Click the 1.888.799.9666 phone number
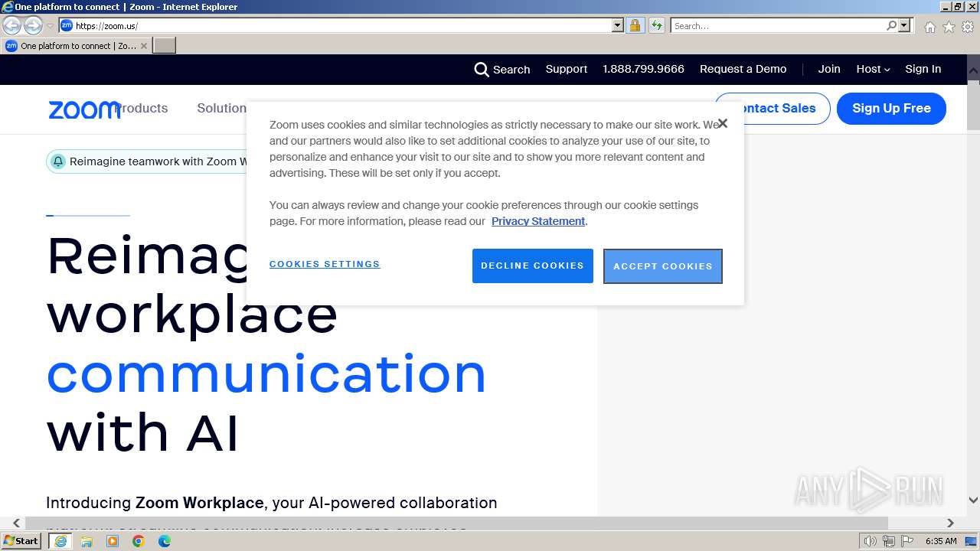The height and width of the screenshot is (551, 980). [x=643, y=69]
